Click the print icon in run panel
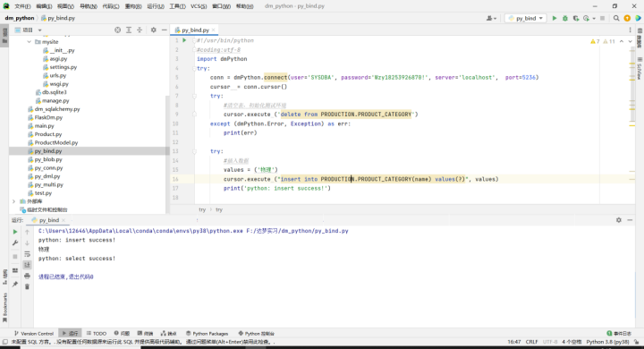Image resolution: width=644 pixels, height=349 pixels. coord(27,276)
